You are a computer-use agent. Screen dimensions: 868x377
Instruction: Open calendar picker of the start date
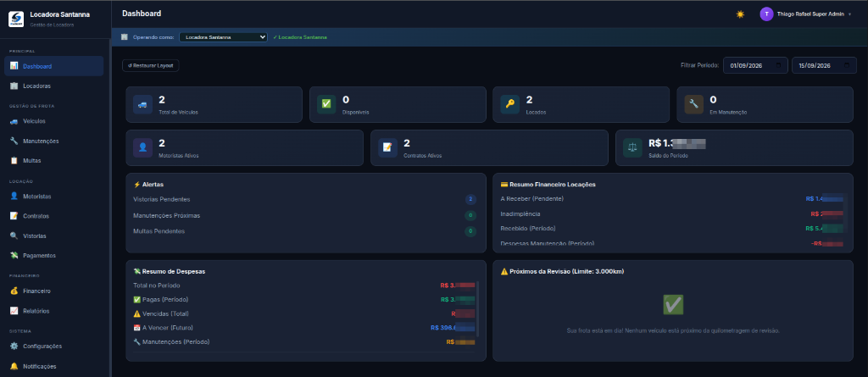(778, 65)
